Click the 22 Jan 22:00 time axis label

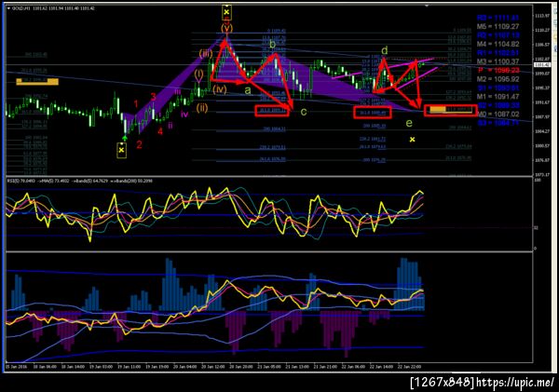[410, 367]
